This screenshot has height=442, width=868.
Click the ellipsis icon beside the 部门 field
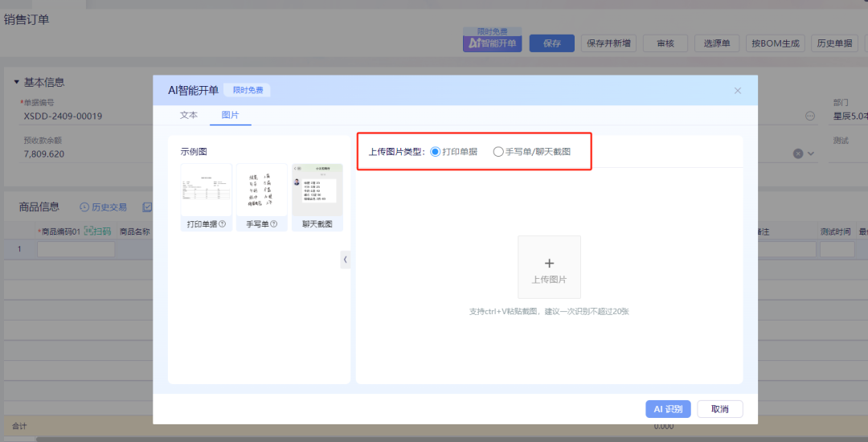tap(810, 117)
